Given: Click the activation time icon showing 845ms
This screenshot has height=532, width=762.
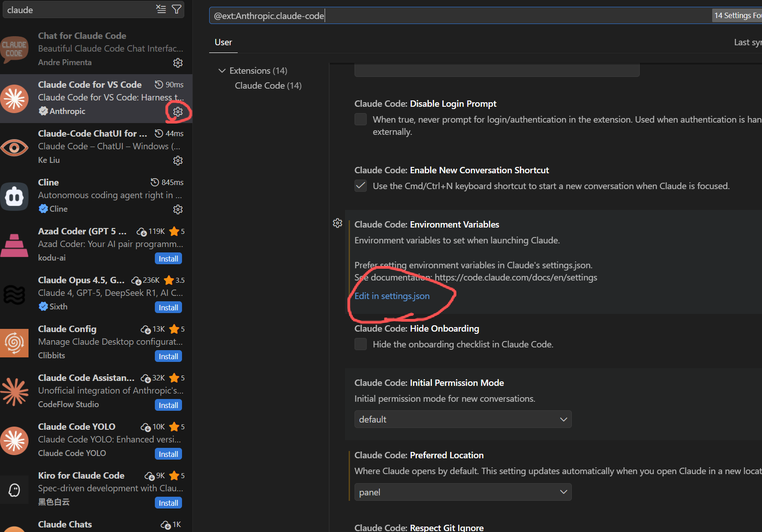Looking at the screenshot, I should (x=155, y=182).
